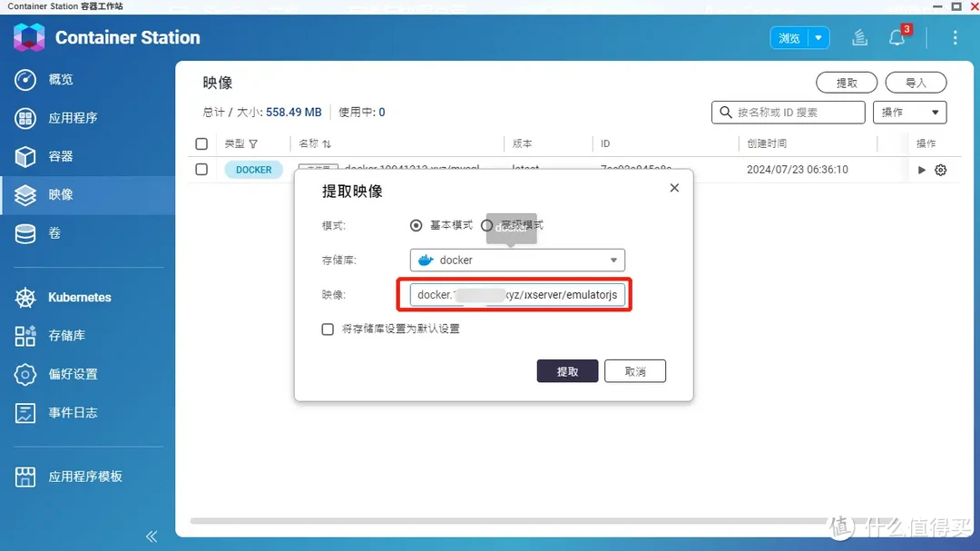Screen dimensions: 980x551
Task: Open the 概览 overview panel
Action: 64,79
